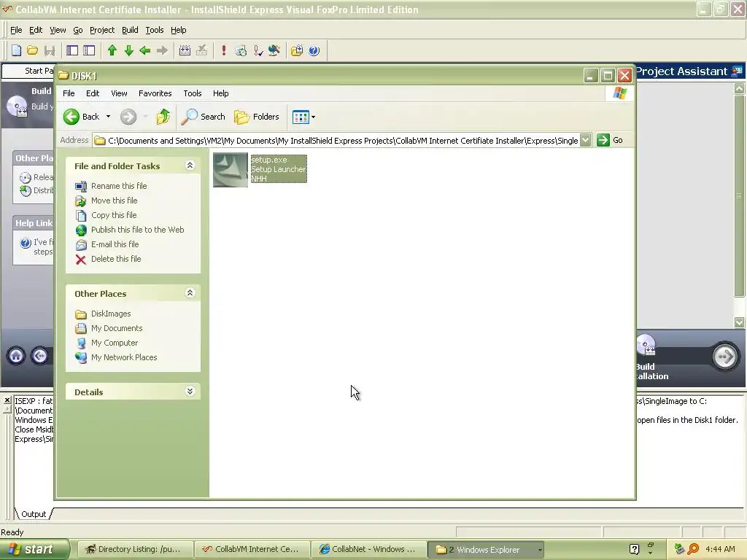This screenshot has height=560, width=747.
Task: Click Delete this file
Action: pos(116,259)
